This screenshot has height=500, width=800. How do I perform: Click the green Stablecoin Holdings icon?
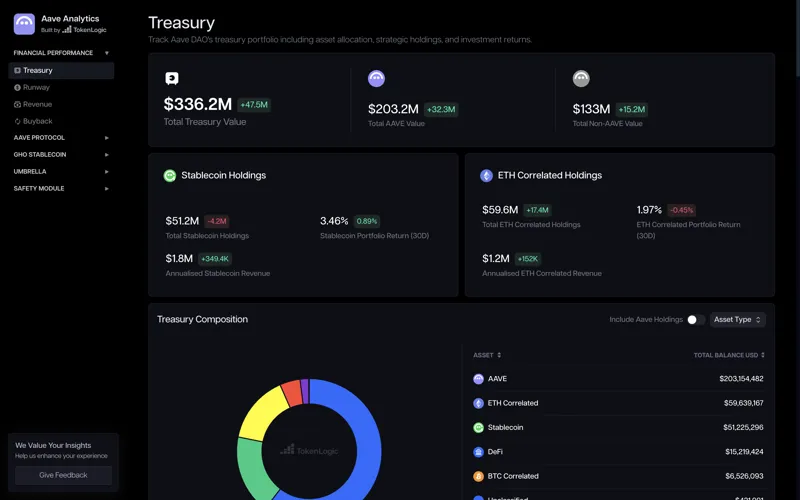point(170,176)
